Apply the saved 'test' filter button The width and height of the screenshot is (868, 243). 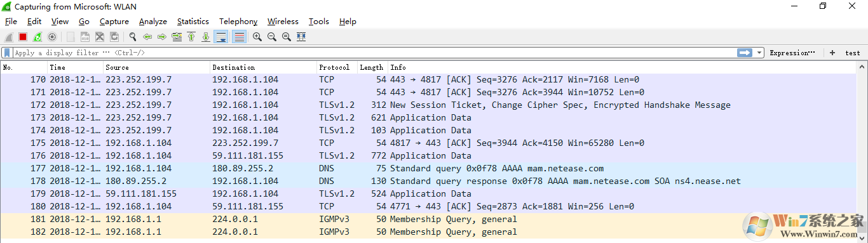[x=852, y=53]
